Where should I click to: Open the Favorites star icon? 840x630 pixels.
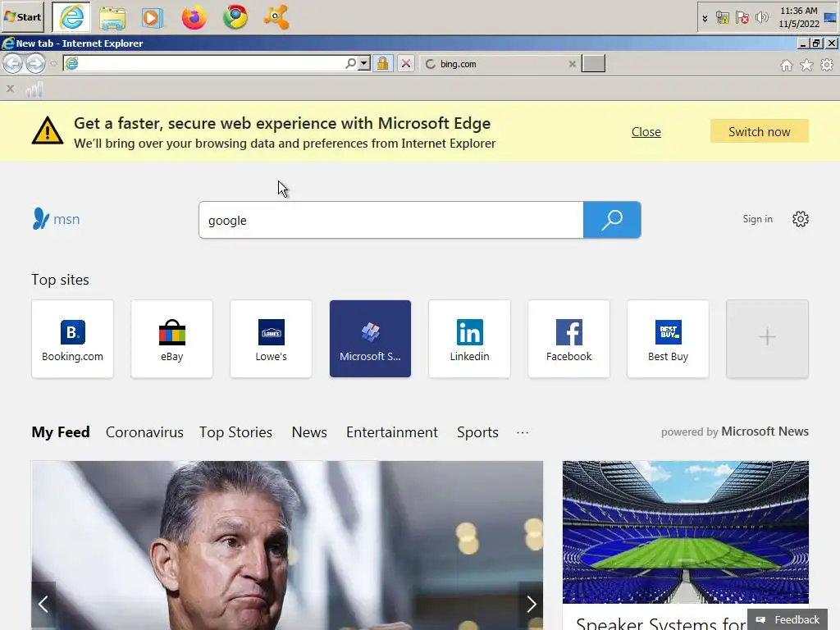tap(807, 65)
